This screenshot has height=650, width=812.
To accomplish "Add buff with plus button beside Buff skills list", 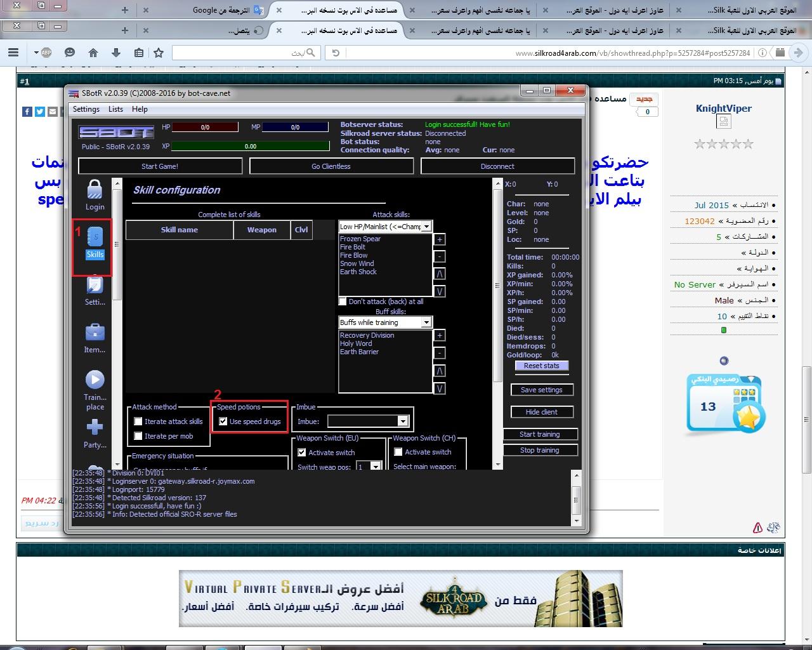I will click(440, 335).
